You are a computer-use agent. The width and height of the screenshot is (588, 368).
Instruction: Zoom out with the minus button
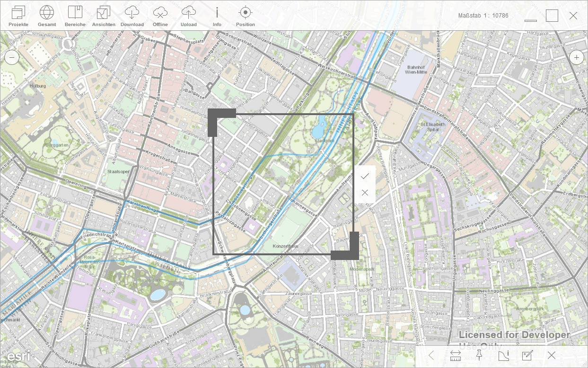coord(12,58)
